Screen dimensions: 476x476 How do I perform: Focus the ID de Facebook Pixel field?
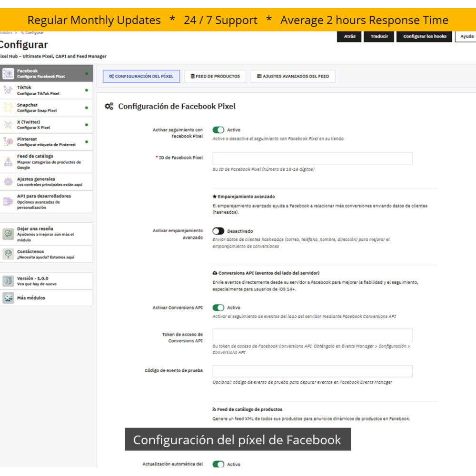(312, 159)
